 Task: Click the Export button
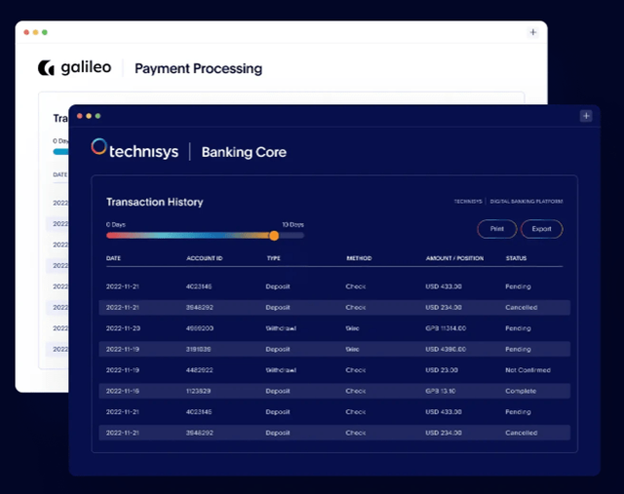(x=542, y=229)
